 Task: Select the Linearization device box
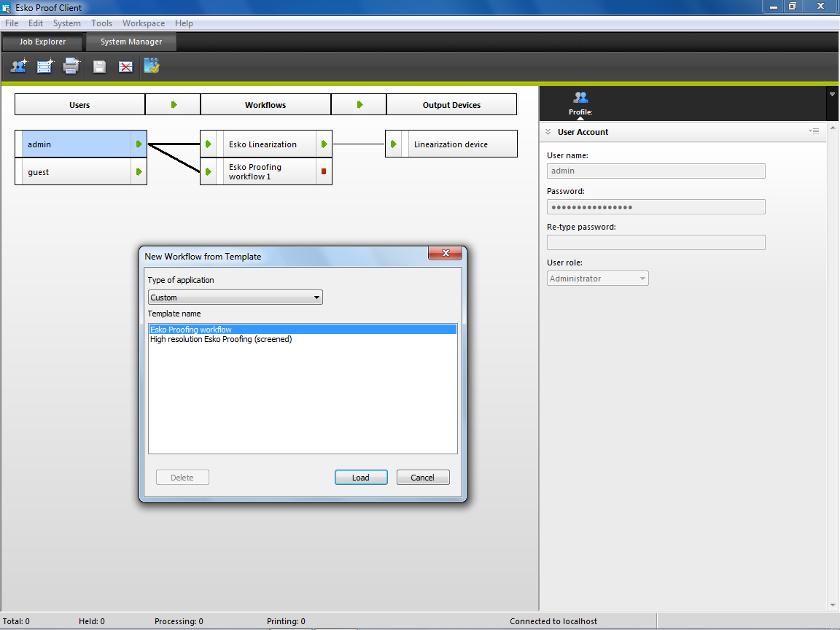[x=451, y=144]
